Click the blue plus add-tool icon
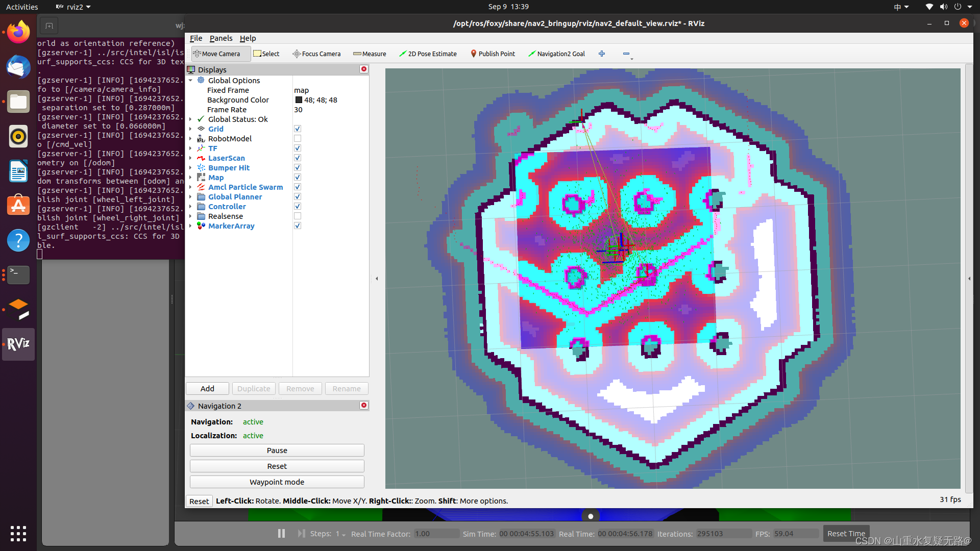The image size is (980, 551). point(602,54)
